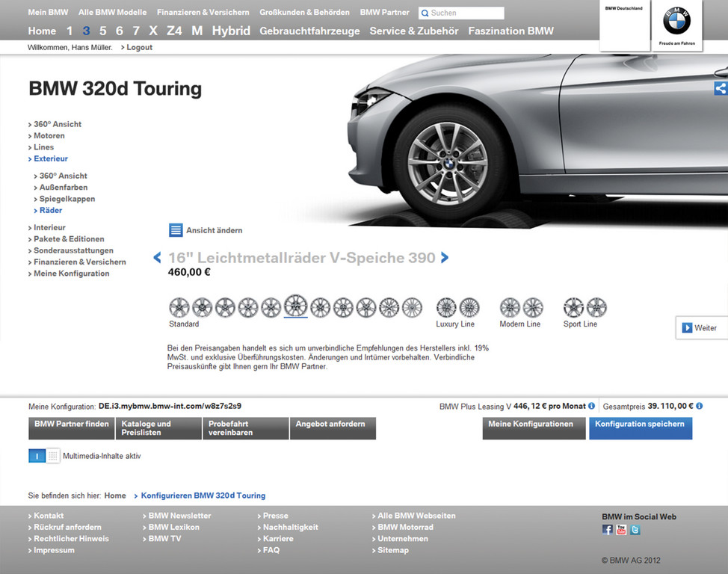Go to Home in main navigation
This screenshot has height=574, width=728.
(42, 31)
